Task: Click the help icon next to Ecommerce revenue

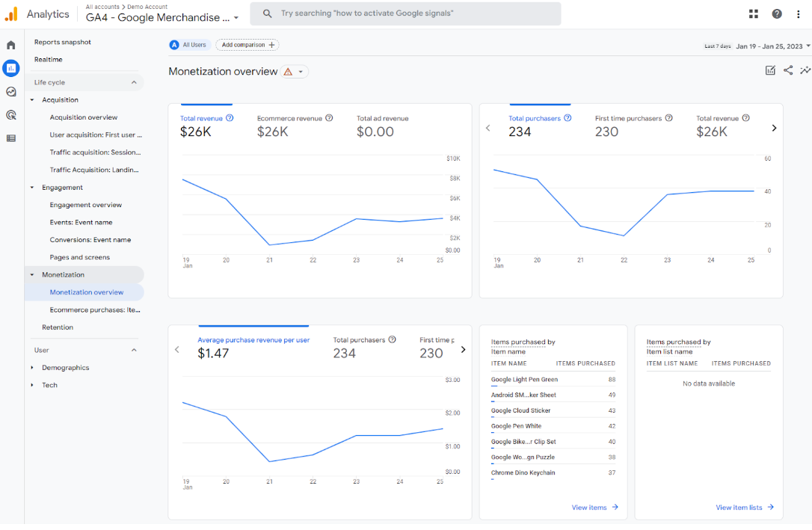Action: (329, 118)
